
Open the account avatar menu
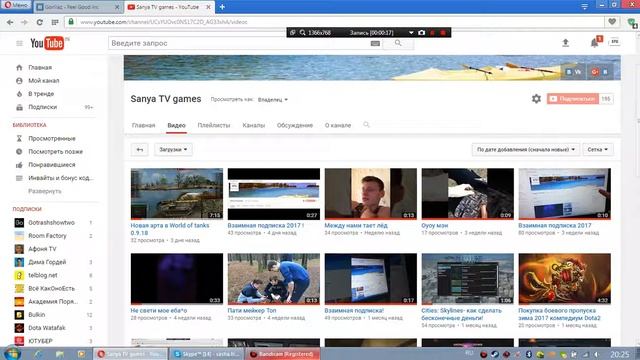[x=614, y=42]
